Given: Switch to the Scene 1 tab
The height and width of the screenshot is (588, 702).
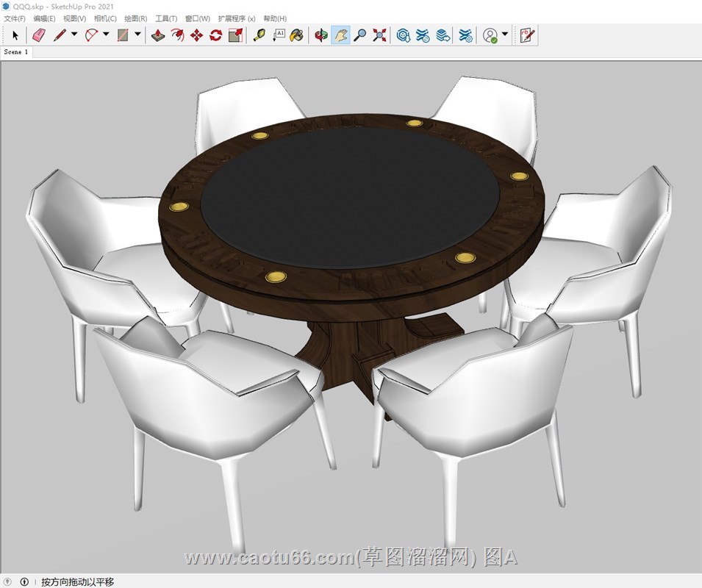Looking at the screenshot, I should (16, 52).
